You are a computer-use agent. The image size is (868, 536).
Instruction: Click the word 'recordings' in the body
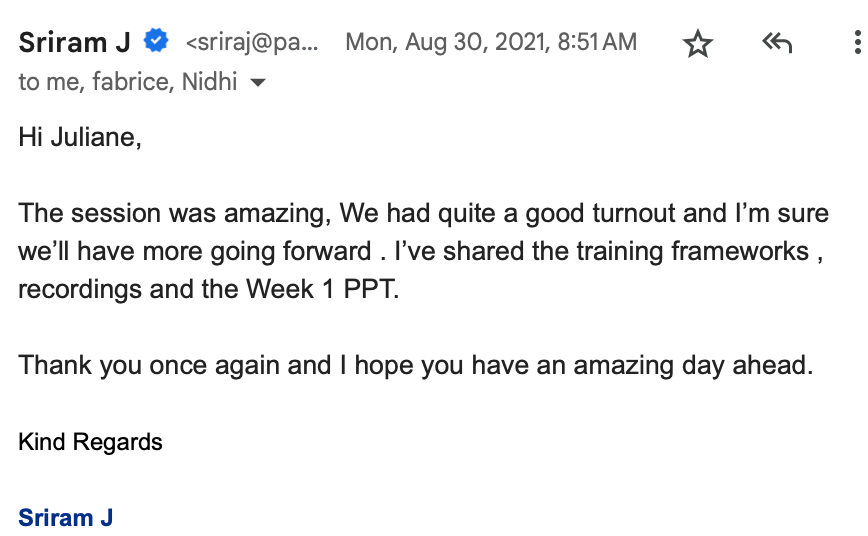click(x=80, y=290)
